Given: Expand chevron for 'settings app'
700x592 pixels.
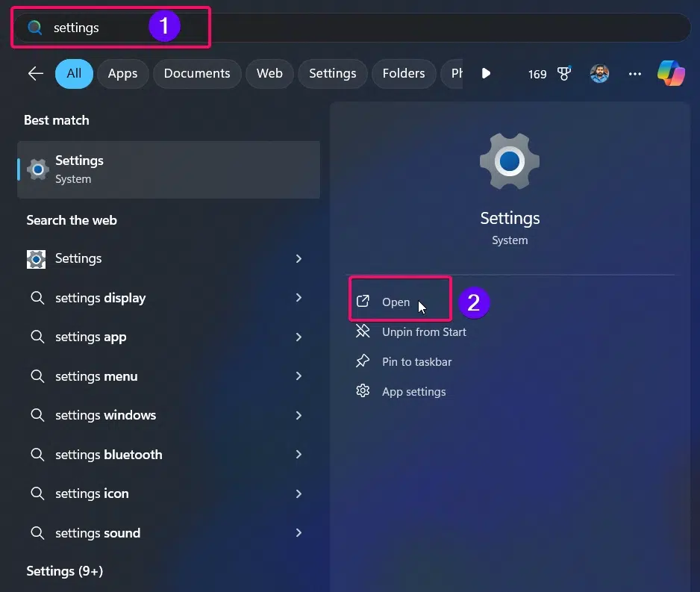Looking at the screenshot, I should point(299,337).
